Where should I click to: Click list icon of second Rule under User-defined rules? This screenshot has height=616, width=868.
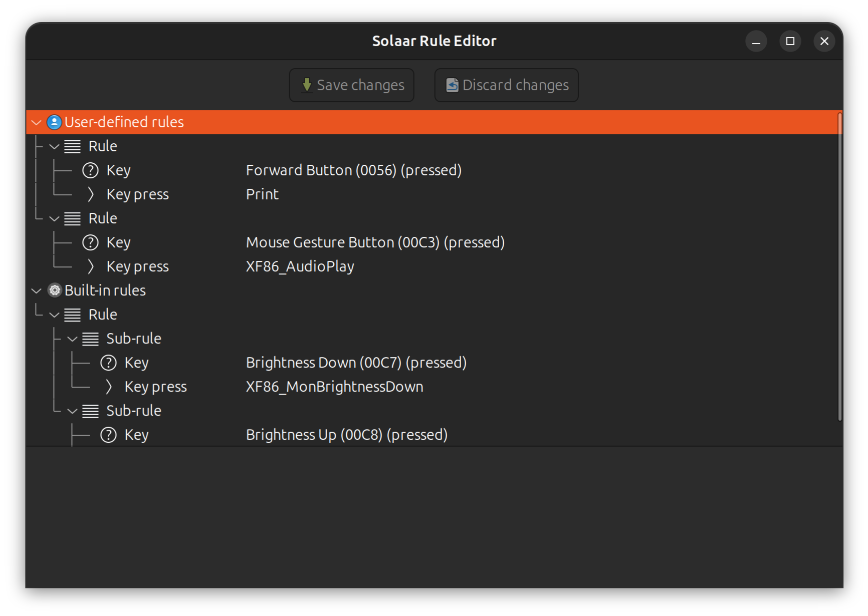(72, 219)
